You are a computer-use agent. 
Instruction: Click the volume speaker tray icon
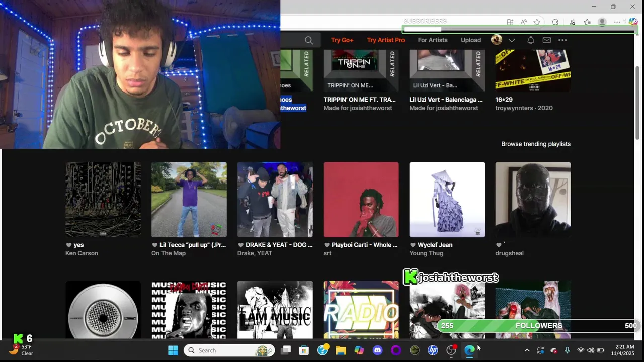click(591, 350)
